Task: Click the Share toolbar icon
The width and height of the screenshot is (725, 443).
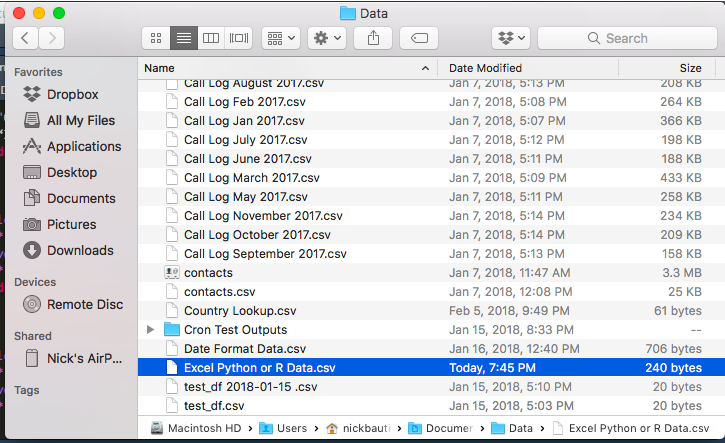Action: click(x=374, y=38)
